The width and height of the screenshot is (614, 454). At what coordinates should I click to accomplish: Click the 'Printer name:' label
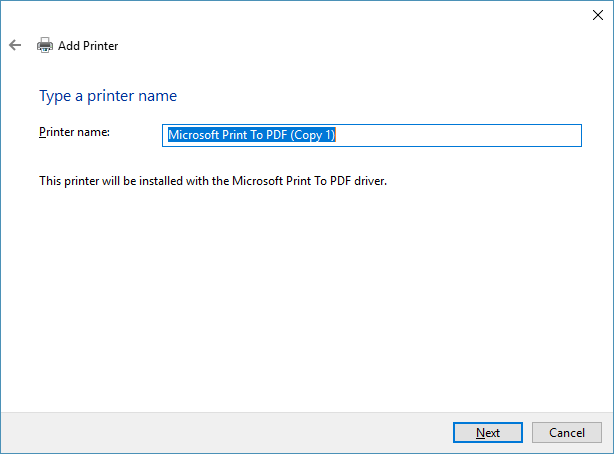click(x=74, y=132)
